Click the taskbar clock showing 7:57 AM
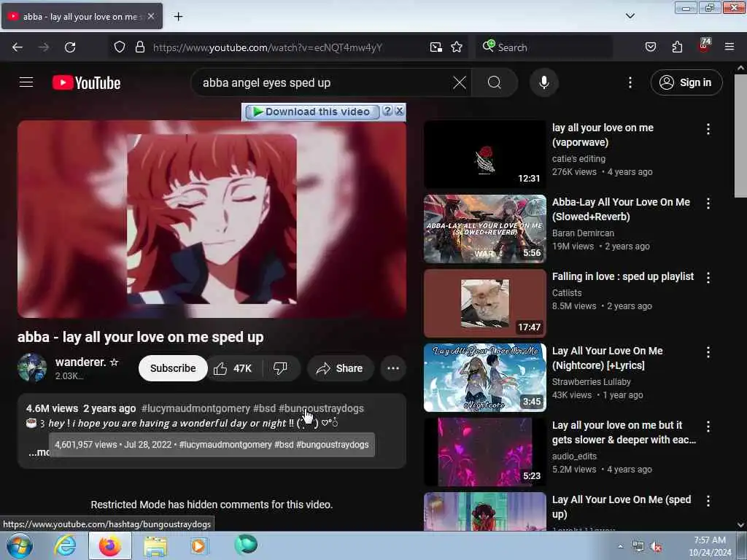This screenshot has height=560, width=747. coord(710,546)
